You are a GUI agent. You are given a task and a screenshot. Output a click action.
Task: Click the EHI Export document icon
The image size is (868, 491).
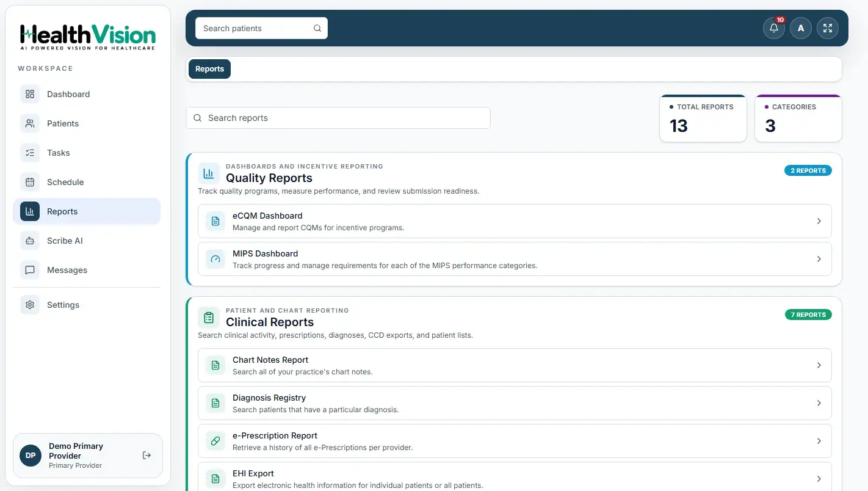click(215, 479)
